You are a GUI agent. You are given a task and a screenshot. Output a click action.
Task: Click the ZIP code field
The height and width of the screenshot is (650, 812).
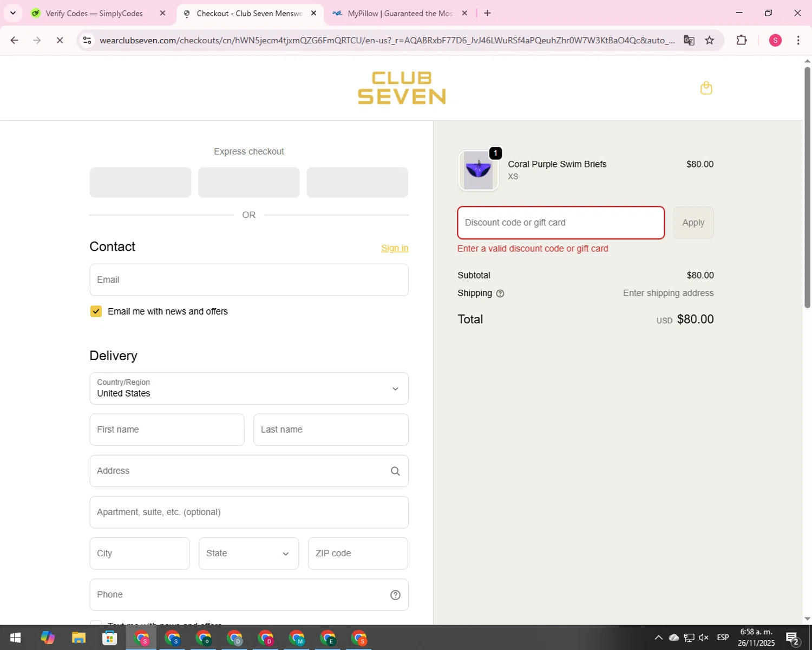pos(358,554)
